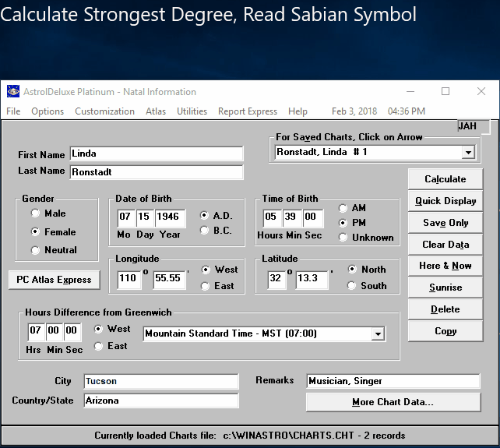The image size is (500, 448).
Task: Click the longitude minutes field 55.55
Action: pyautogui.click(x=169, y=279)
